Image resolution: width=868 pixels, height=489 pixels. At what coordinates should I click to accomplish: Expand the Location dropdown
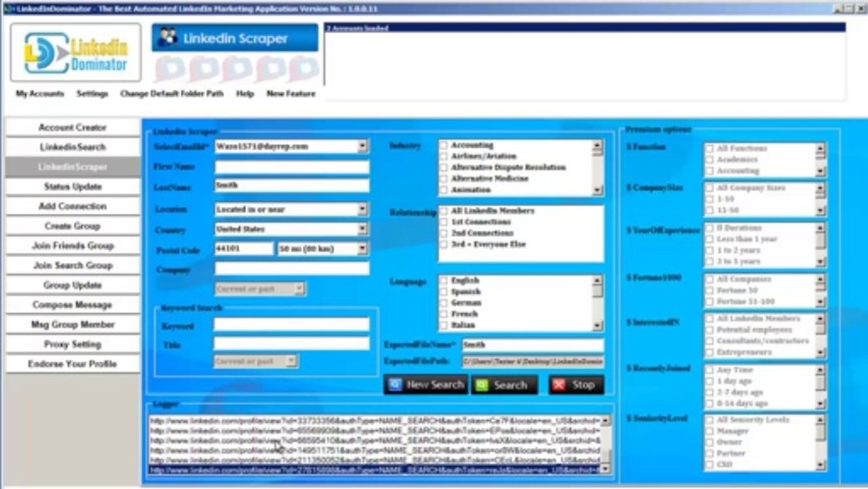coord(362,210)
